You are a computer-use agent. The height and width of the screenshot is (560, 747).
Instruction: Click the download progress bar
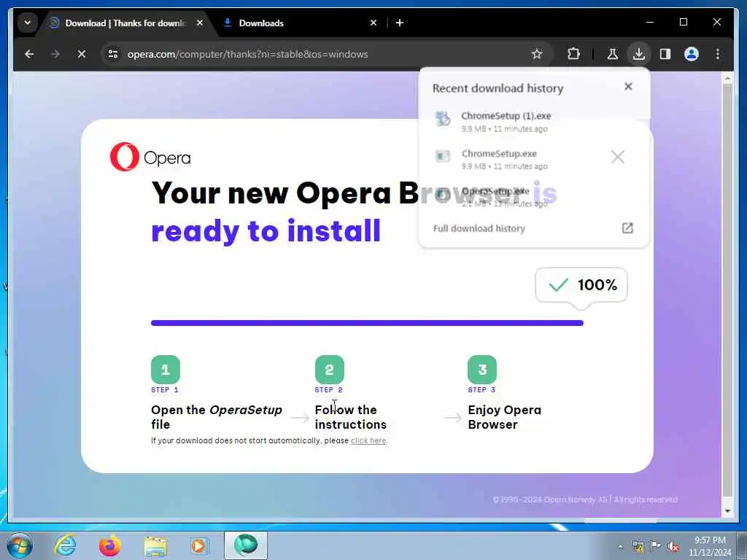[x=367, y=323]
